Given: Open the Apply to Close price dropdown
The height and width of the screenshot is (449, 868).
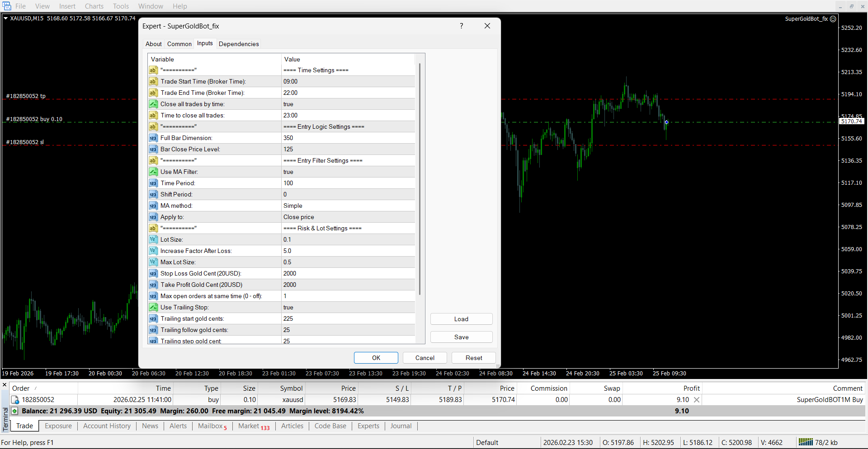Looking at the screenshot, I should [x=298, y=217].
